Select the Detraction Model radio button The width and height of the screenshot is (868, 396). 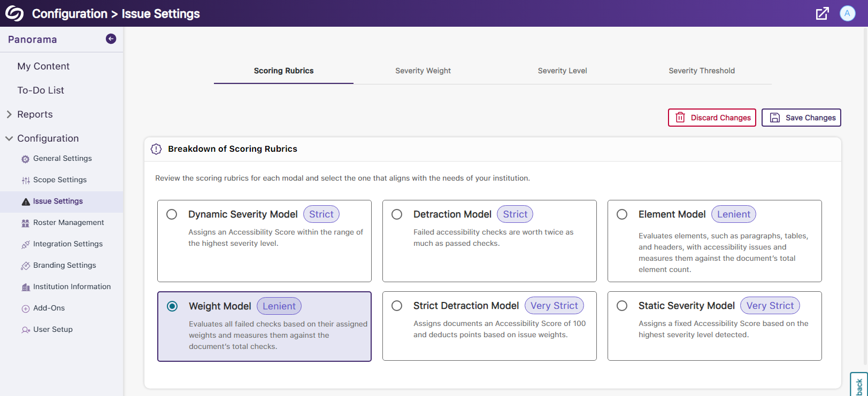397,214
